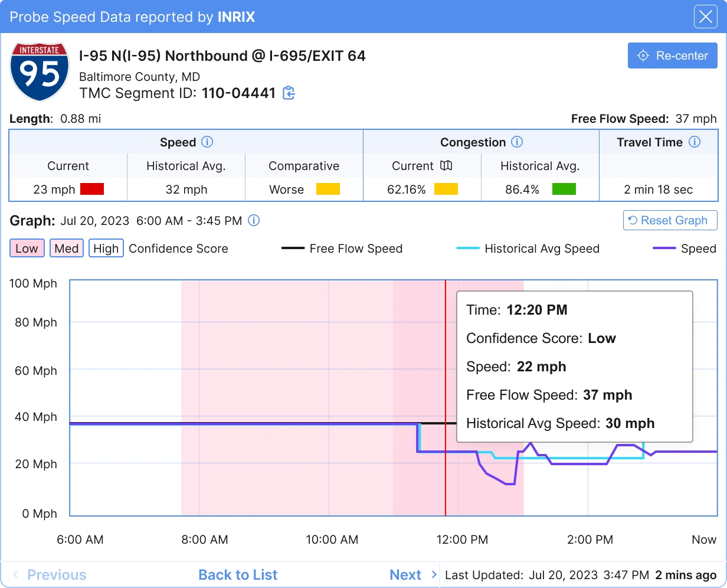Toggle the Med confidence score filter

click(x=67, y=249)
